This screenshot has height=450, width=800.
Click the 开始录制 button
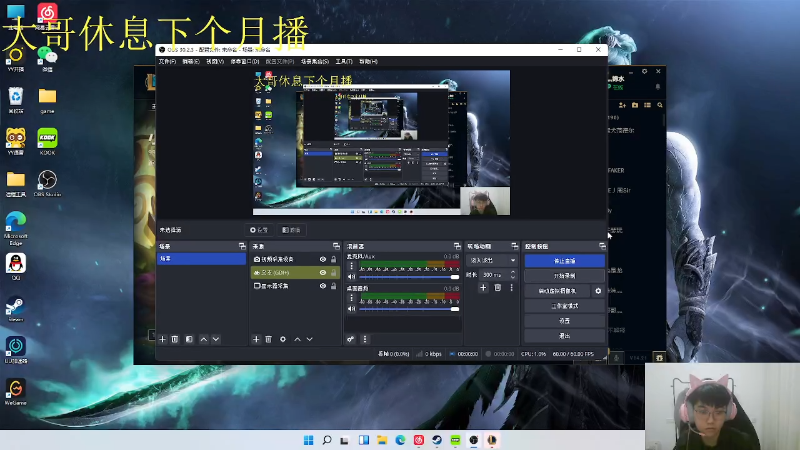click(564, 276)
